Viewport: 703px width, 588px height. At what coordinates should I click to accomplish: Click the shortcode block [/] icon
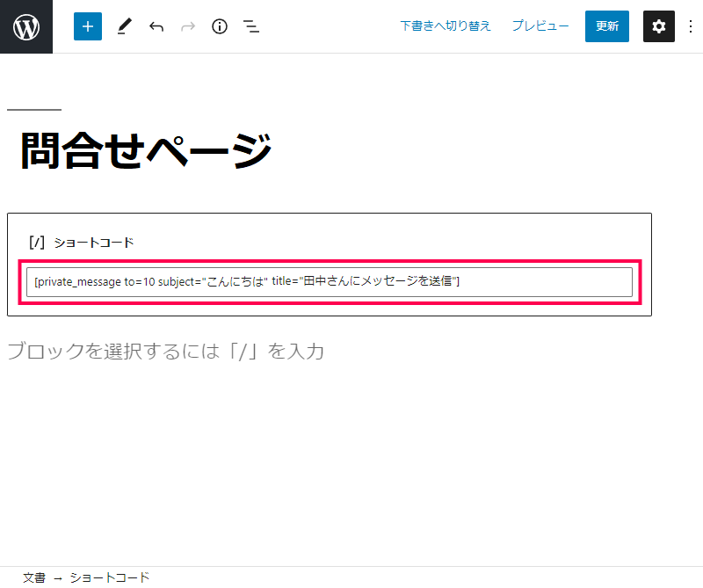37,243
